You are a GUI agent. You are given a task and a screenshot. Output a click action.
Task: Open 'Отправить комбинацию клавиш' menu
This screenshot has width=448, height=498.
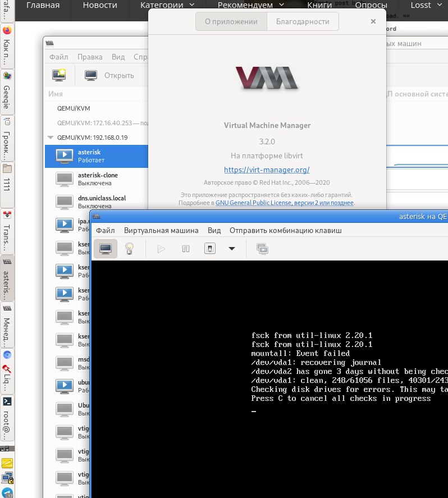click(x=286, y=231)
